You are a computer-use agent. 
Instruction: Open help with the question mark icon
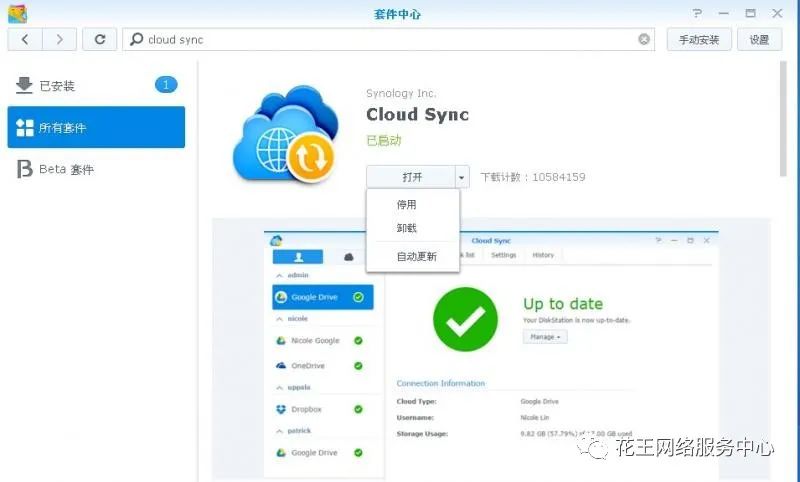pos(697,13)
